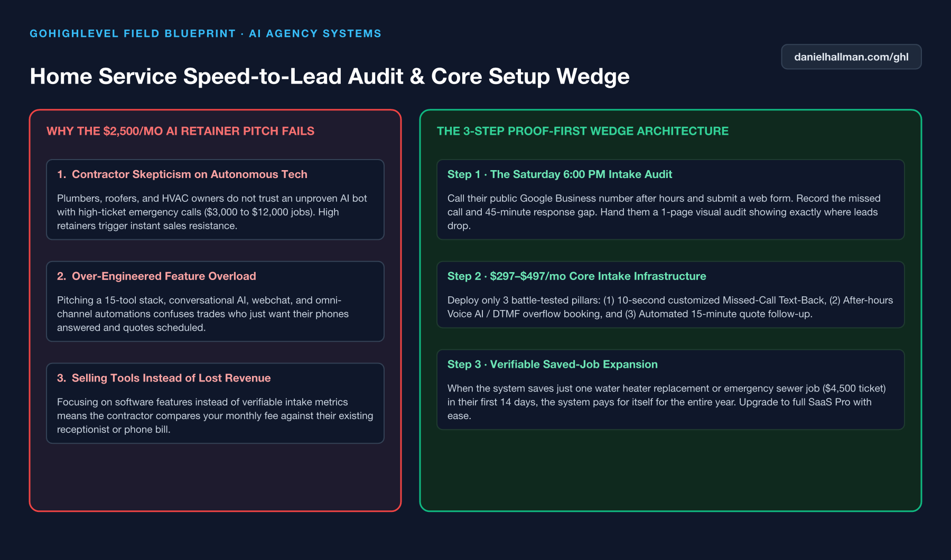
Task: Click the paragraph starting 'Deploy only 3 battle-tested pillars'
Action: pos(670,307)
